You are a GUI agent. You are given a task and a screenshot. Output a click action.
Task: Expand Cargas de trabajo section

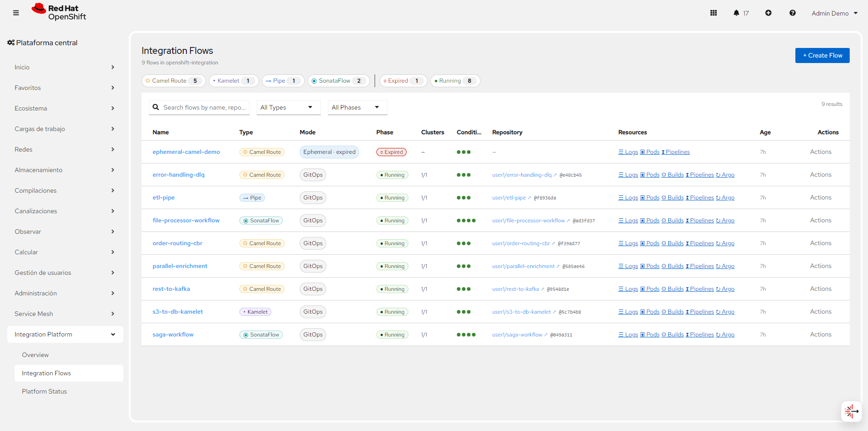[x=65, y=129]
